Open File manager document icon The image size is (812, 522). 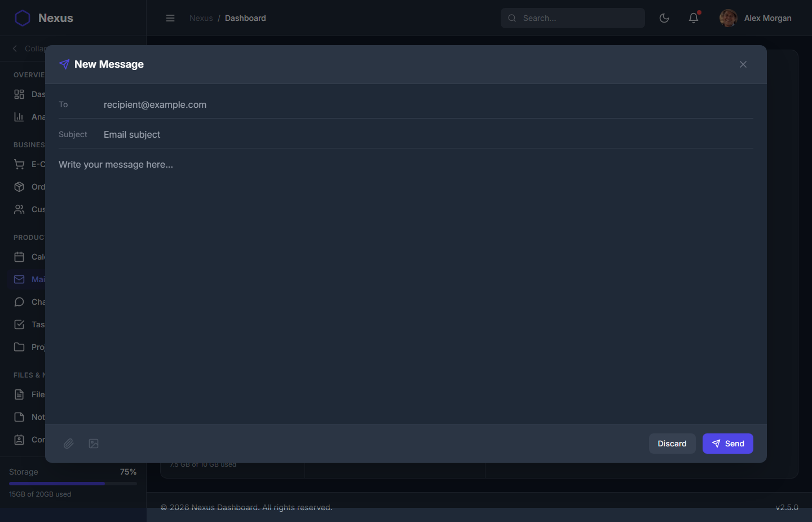tap(19, 394)
